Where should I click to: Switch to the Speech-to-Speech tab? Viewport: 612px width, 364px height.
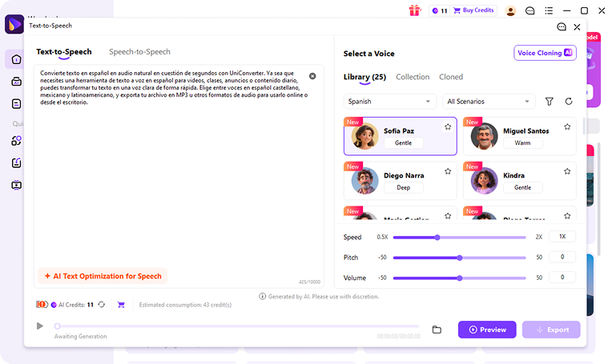pyautogui.click(x=139, y=52)
